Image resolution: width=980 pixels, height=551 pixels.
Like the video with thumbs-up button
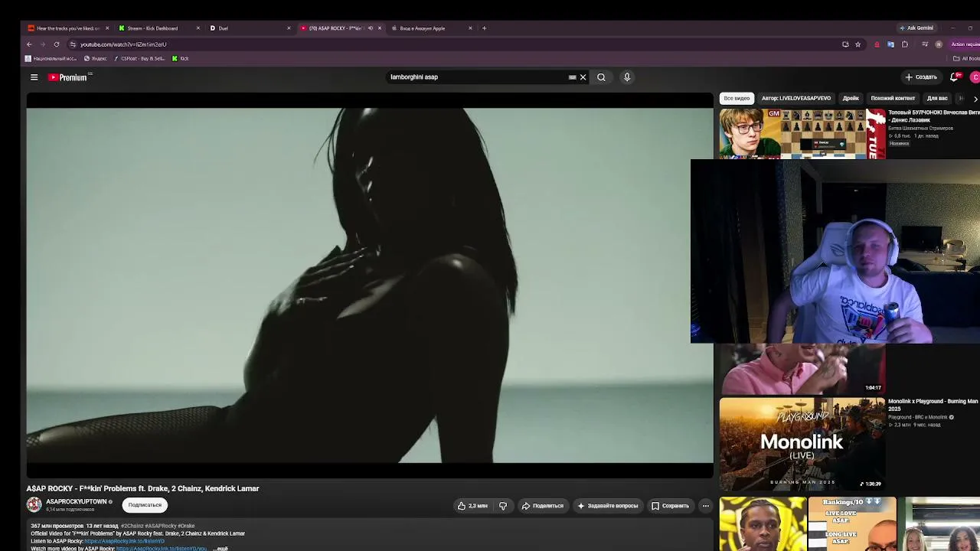[x=472, y=506]
